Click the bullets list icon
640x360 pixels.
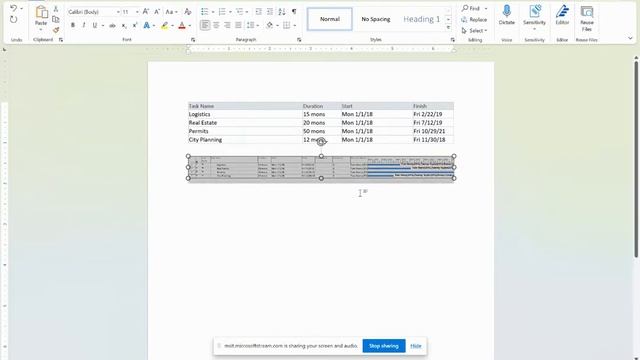tap(205, 12)
